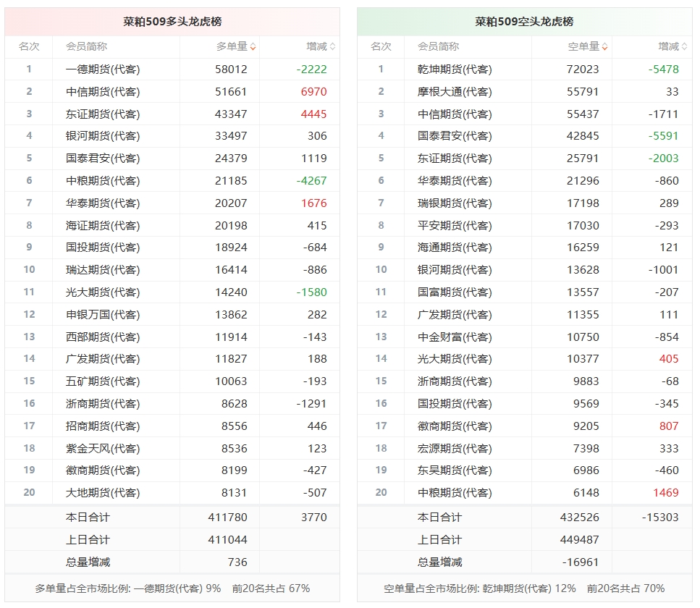Viewport: 700px width, 608px height.
Task: Sort long table by 多单量 sort arrows
Action: click(x=253, y=46)
